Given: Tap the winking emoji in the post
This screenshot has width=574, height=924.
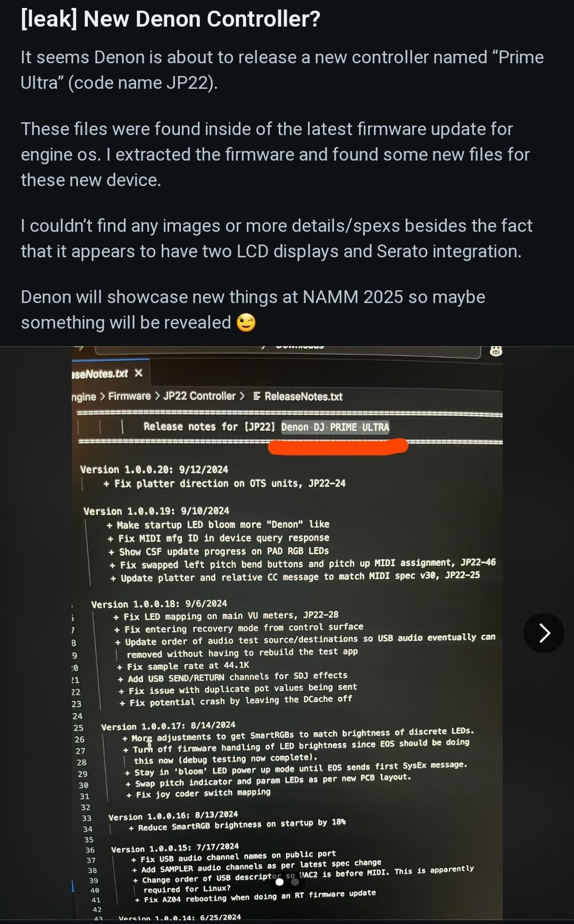Looking at the screenshot, I should [246, 323].
